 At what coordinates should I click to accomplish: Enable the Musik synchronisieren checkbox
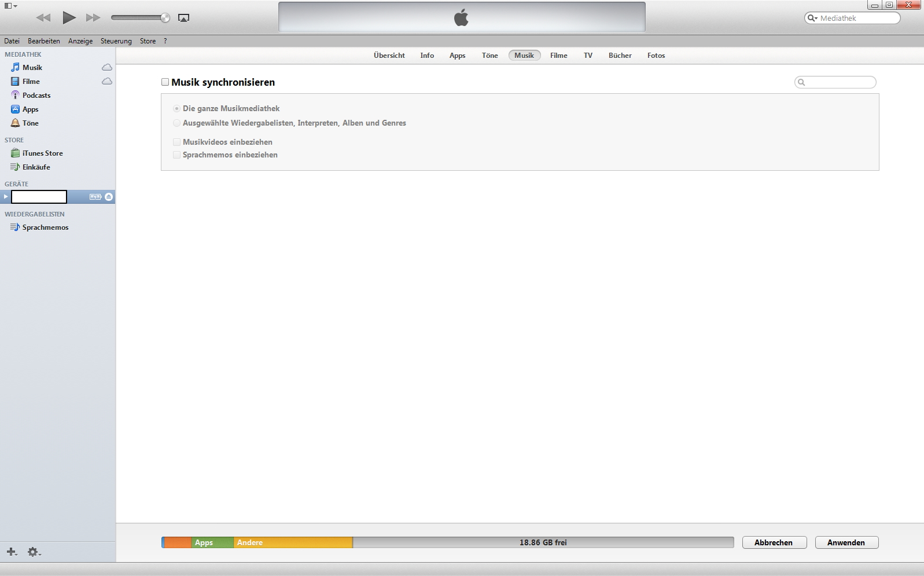pos(165,82)
